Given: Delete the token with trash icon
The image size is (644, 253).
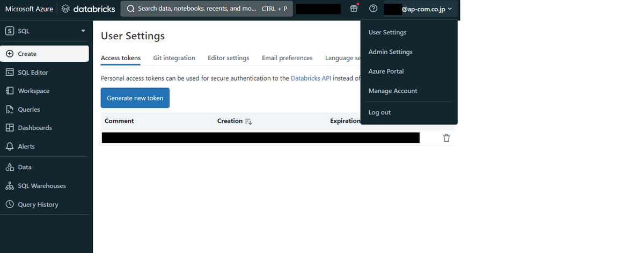Looking at the screenshot, I should coord(447,138).
